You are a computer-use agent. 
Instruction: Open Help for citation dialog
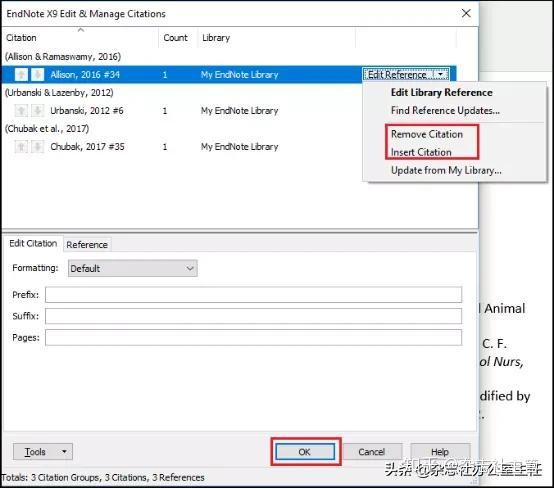coord(440,452)
